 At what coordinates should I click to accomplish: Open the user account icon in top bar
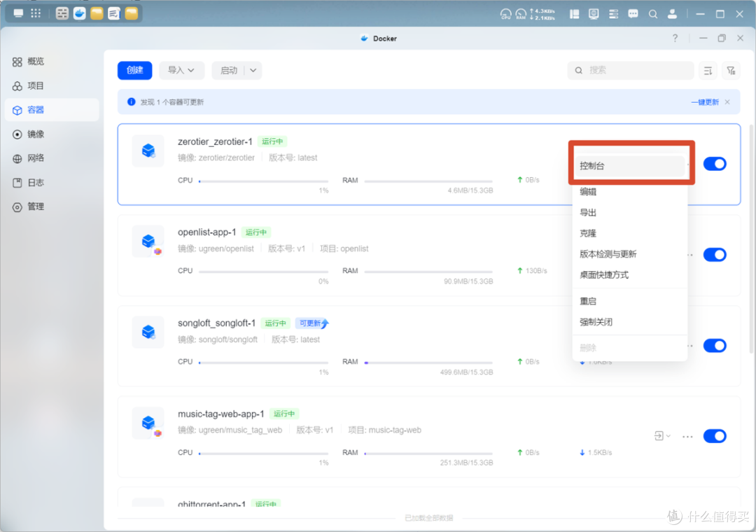tap(672, 14)
